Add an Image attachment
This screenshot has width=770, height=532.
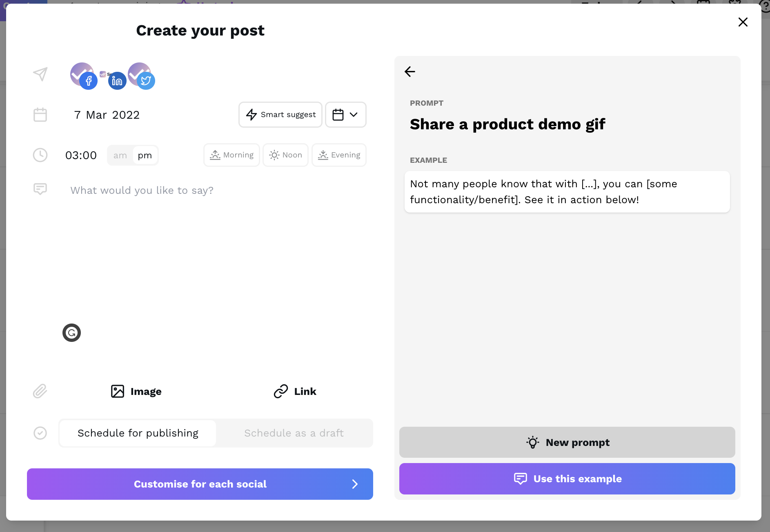click(x=136, y=391)
